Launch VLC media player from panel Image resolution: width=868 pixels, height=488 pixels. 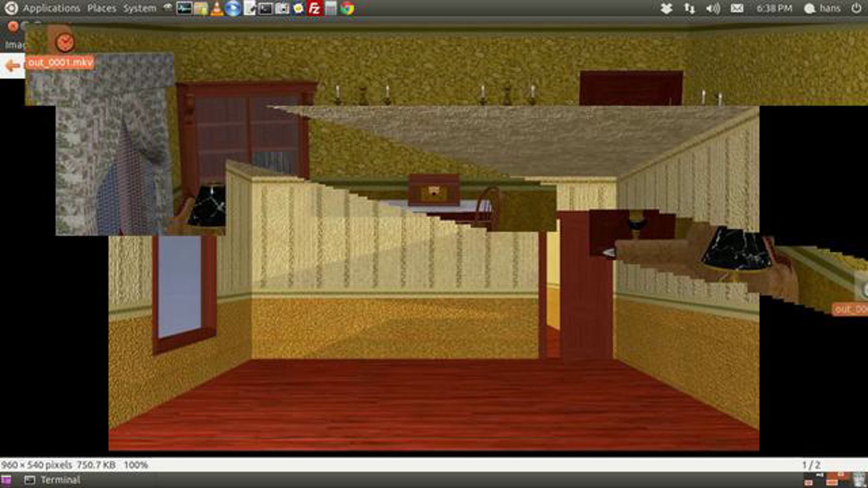point(217,8)
